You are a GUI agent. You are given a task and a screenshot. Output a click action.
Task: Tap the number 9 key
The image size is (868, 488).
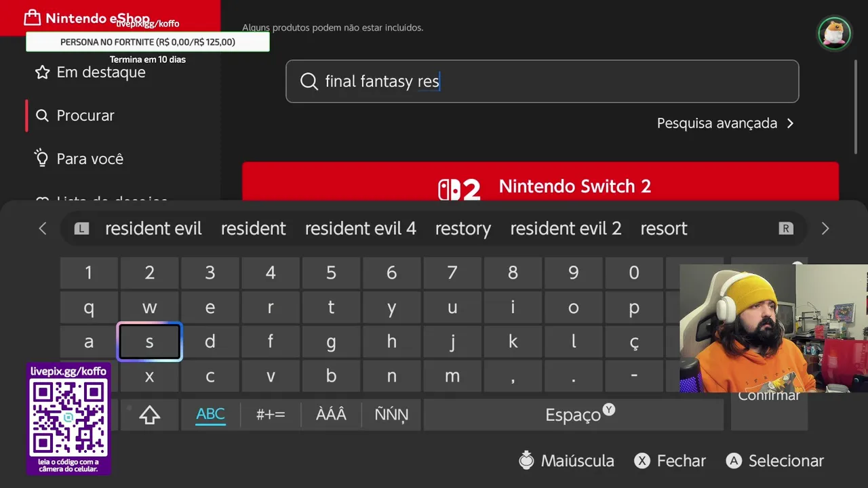click(574, 273)
